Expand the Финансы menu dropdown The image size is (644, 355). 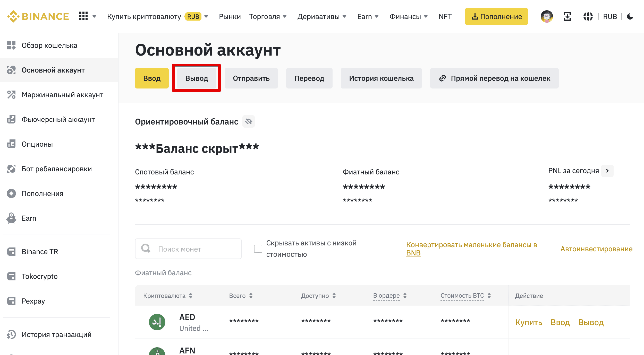[426, 16]
